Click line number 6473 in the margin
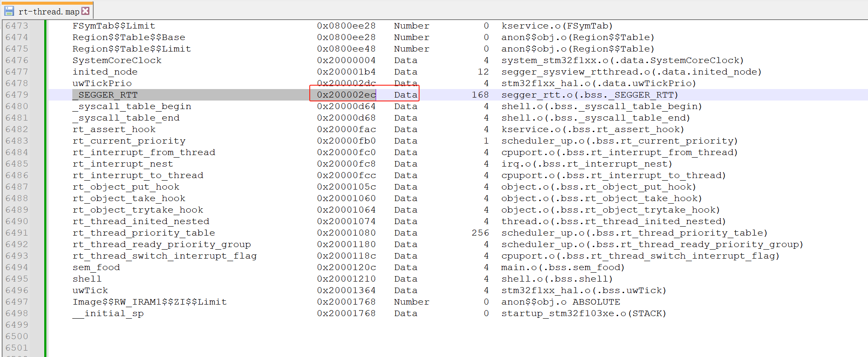868x357 pixels. pyautogui.click(x=17, y=26)
